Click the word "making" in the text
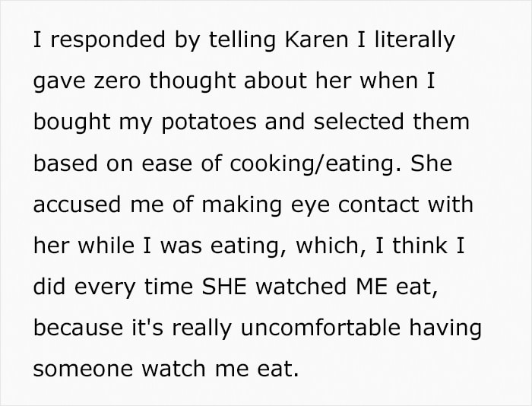 [x=242, y=206]
